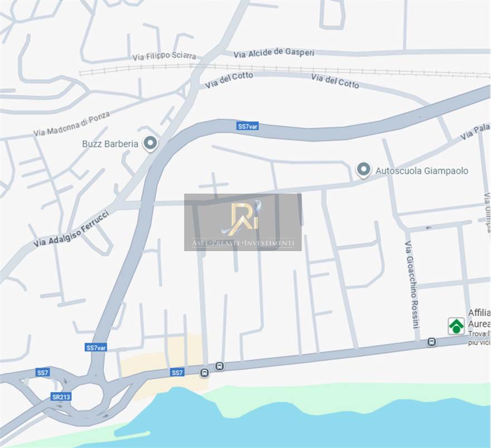
Task: Click the SS7 badge on the coastal road
Action: (177, 373)
